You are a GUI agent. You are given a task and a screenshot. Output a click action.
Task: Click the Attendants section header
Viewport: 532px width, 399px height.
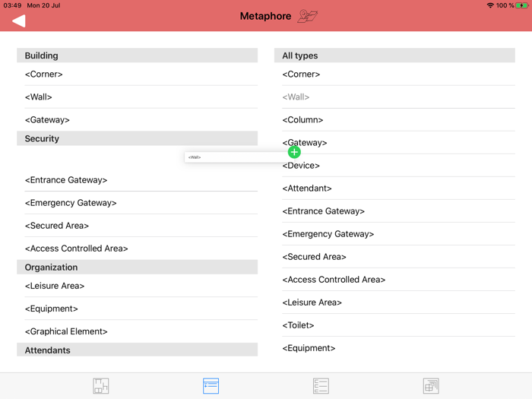(x=137, y=350)
